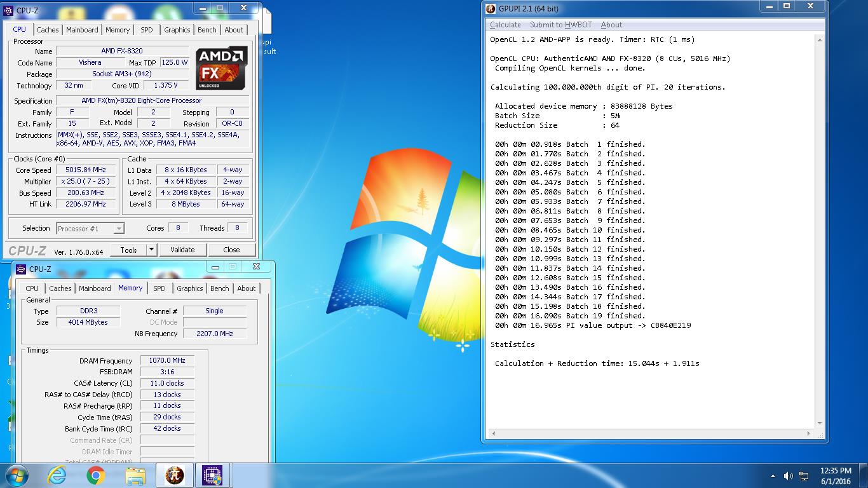This screenshot has width=868, height=488.
Task: Click the Level 3 cache value 8 MBytes
Action: pyautogui.click(x=186, y=205)
